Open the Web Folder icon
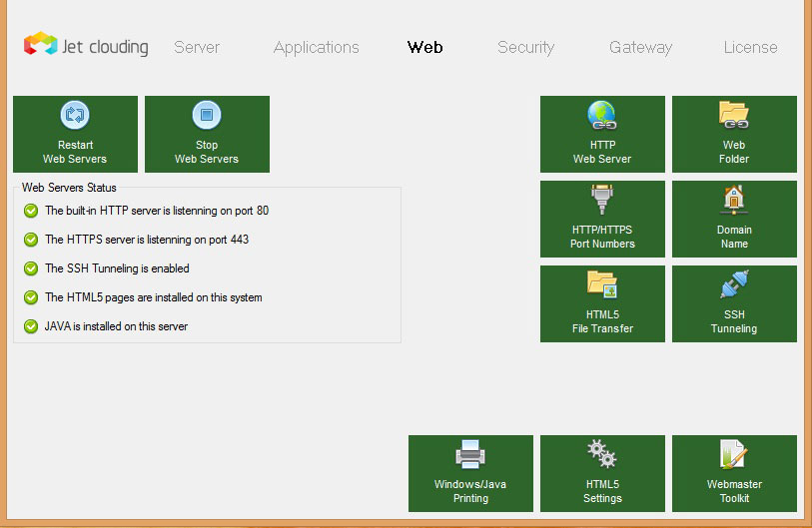812x528 pixels. [x=734, y=115]
